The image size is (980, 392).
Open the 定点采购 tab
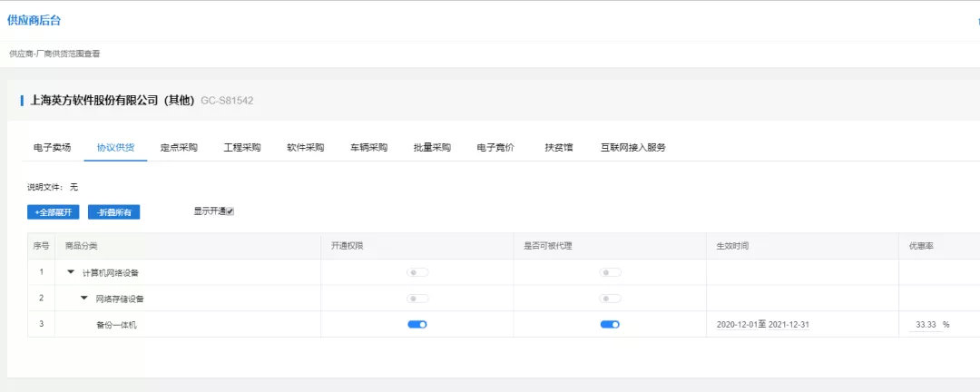coord(179,147)
